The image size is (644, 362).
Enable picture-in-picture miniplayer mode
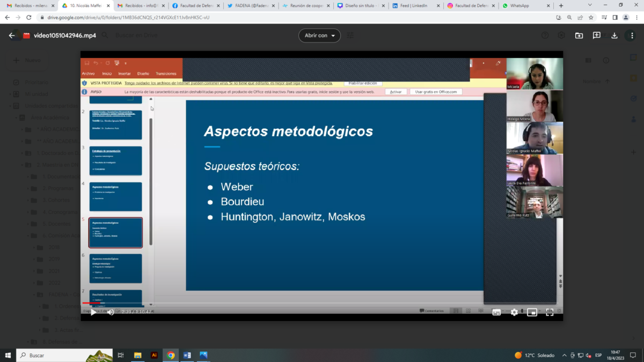(x=532, y=312)
